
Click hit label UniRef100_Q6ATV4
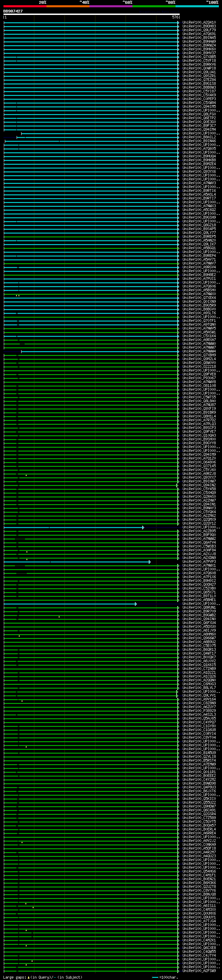199,543
